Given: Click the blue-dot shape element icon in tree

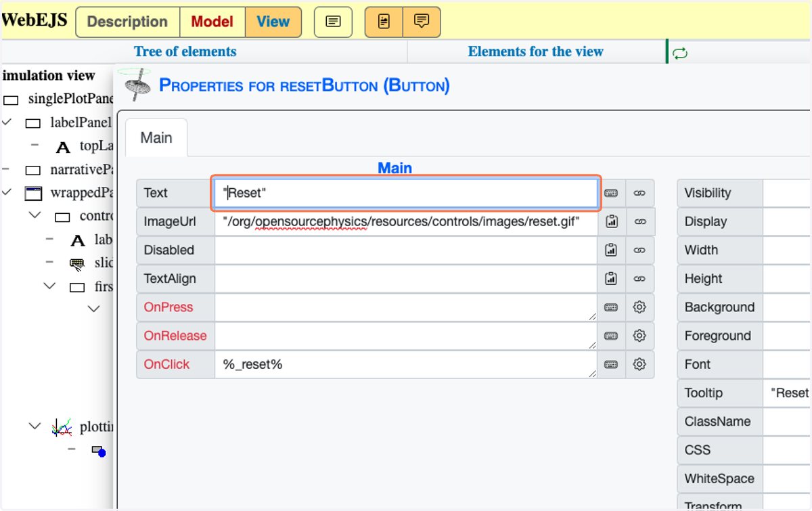Looking at the screenshot, I should 99,451.
